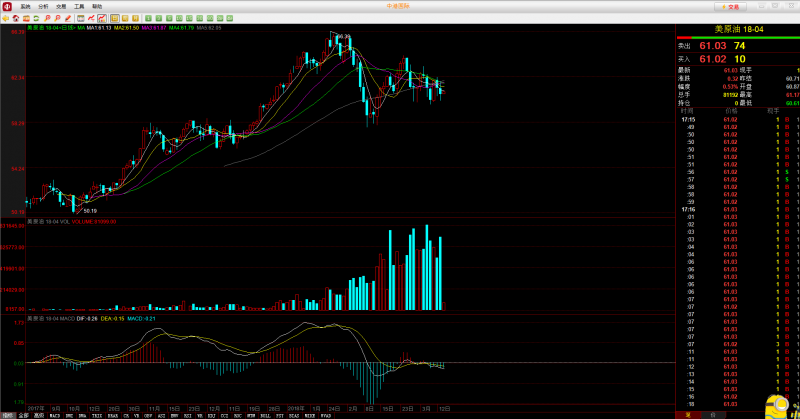Switch to the BRAR indicator tab
The width and height of the screenshot is (800, 419).
tap(113, 415)
